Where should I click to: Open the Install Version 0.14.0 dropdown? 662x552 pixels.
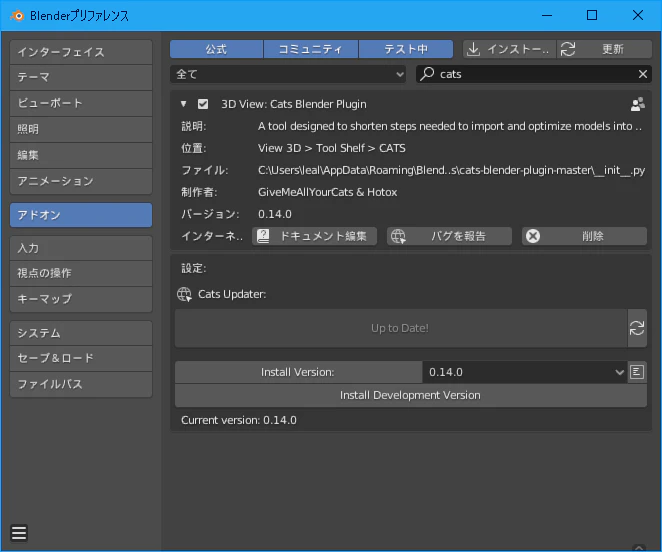point(524,372)
